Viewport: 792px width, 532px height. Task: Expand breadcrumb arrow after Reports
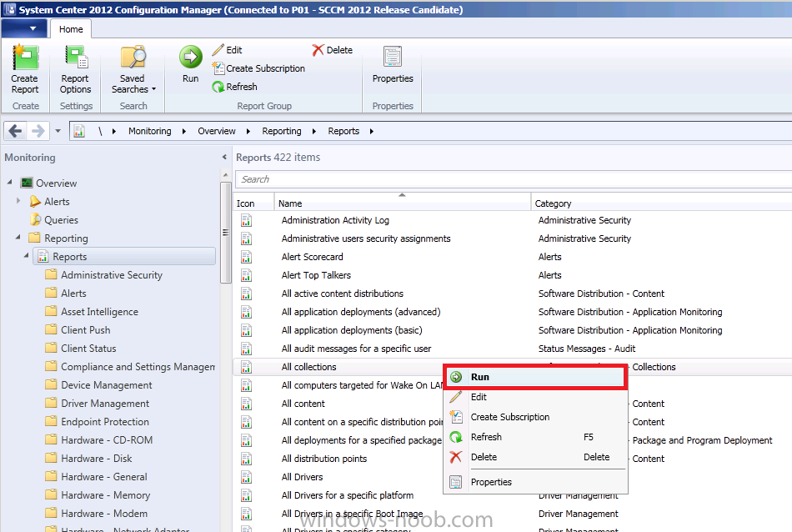click(x=372, y=132)
